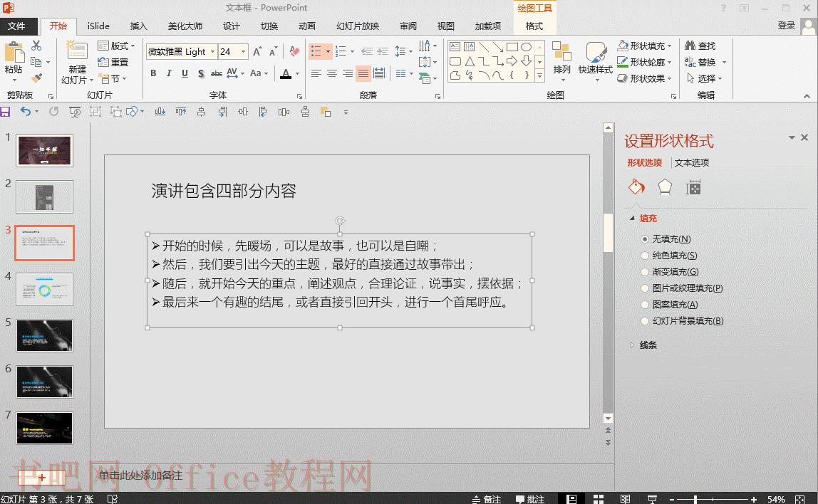818x504 pixels.
Task: Decrease font size with smaller A
Action: click(273, 51)
